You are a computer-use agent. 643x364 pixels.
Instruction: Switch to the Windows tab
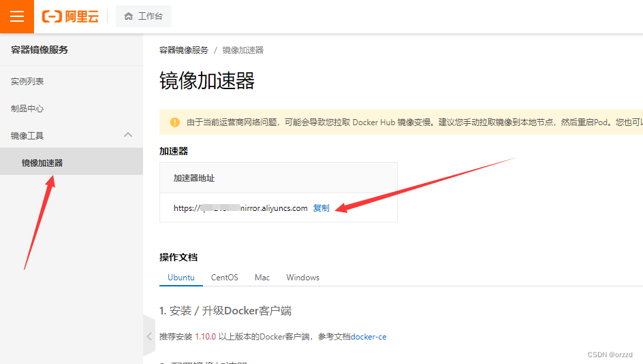(302, 278)
